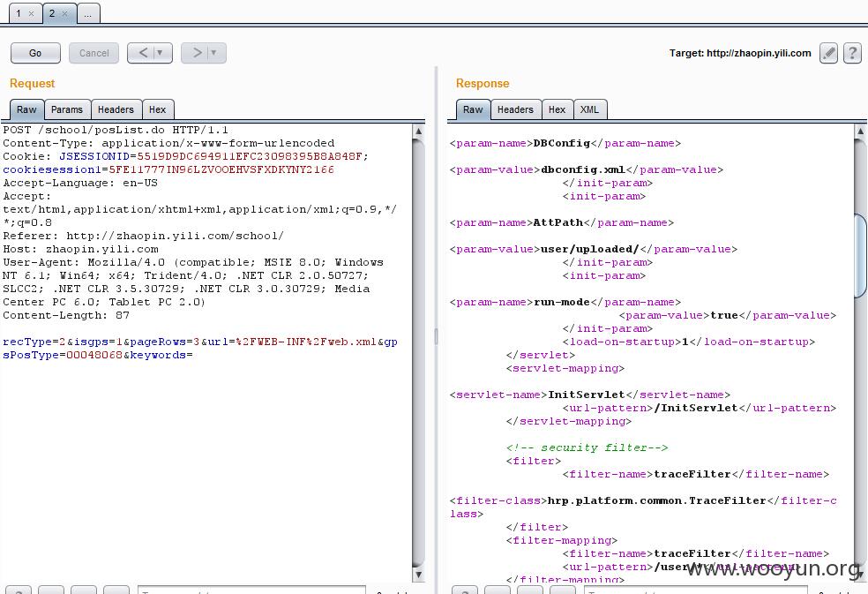Screen dimensions: 868x594
Task: Click the hrp.platform.common.TraceFilter filter-class
Action: pyautogui.click(x=643, y=507)
